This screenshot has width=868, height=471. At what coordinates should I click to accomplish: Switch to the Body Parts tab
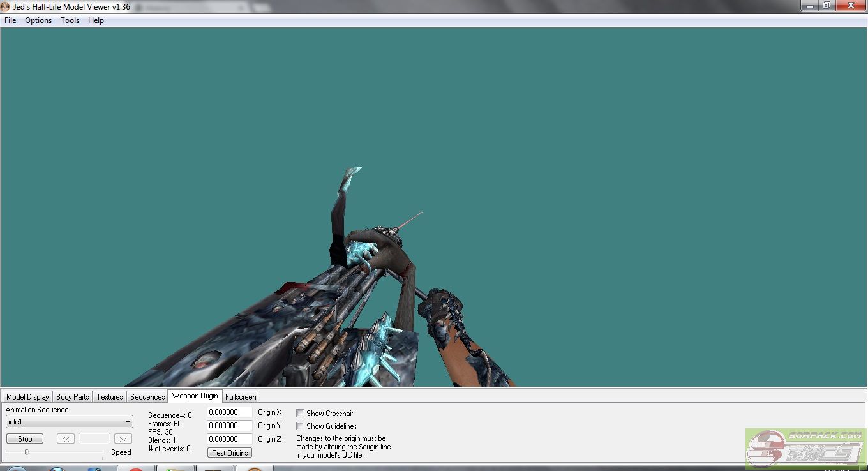73,397
